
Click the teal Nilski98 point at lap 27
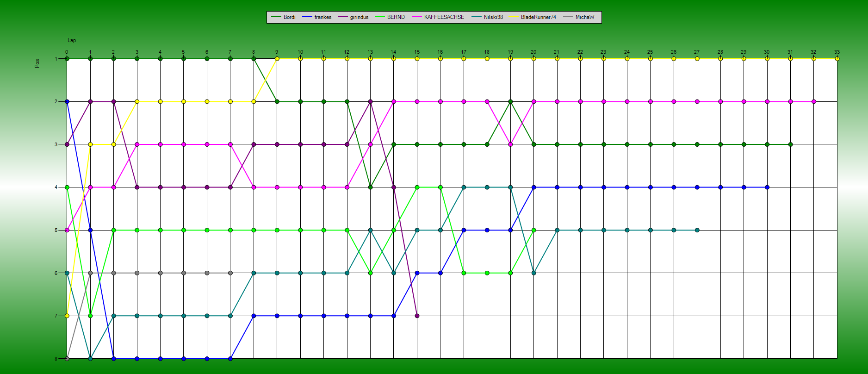(x=697, y=230)
